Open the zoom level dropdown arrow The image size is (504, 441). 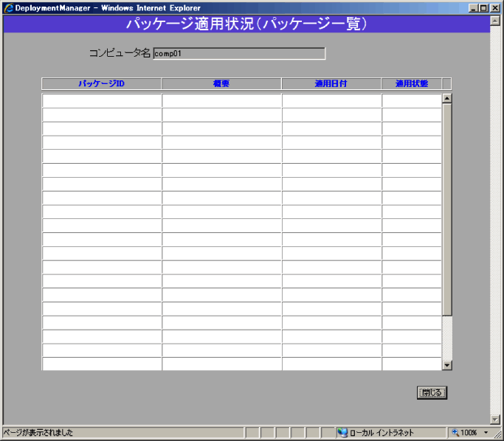click(x=486, y=433)
